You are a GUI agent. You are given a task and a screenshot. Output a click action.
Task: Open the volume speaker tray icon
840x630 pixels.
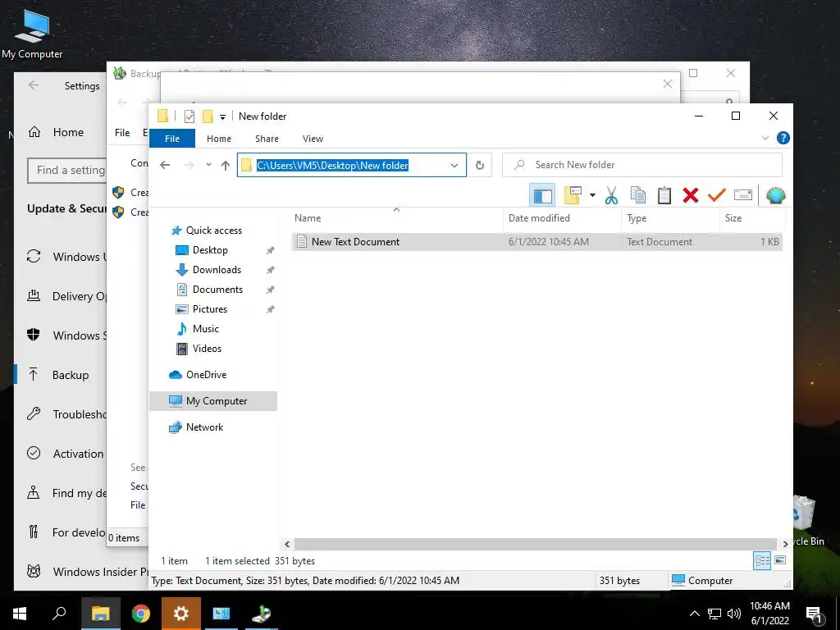coord(734,614)
